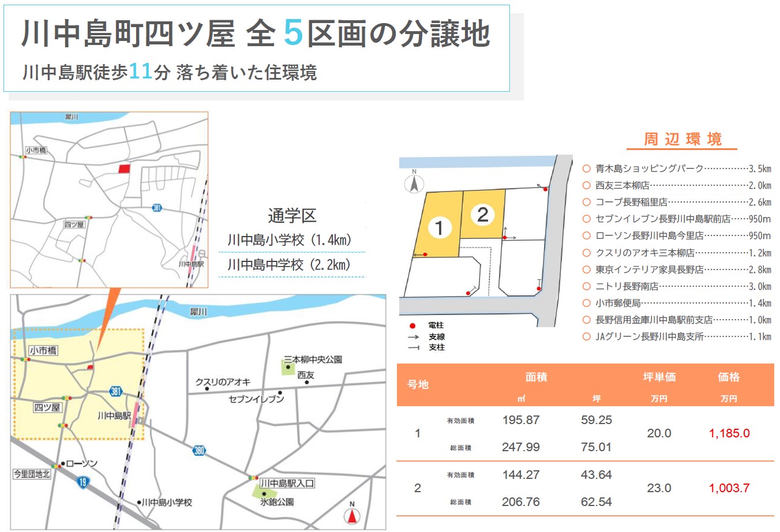Screen dimensions: 780x532
Task: Click セブンイレブン長野川中島駅前店 list row text
Action: coord(663,219)
